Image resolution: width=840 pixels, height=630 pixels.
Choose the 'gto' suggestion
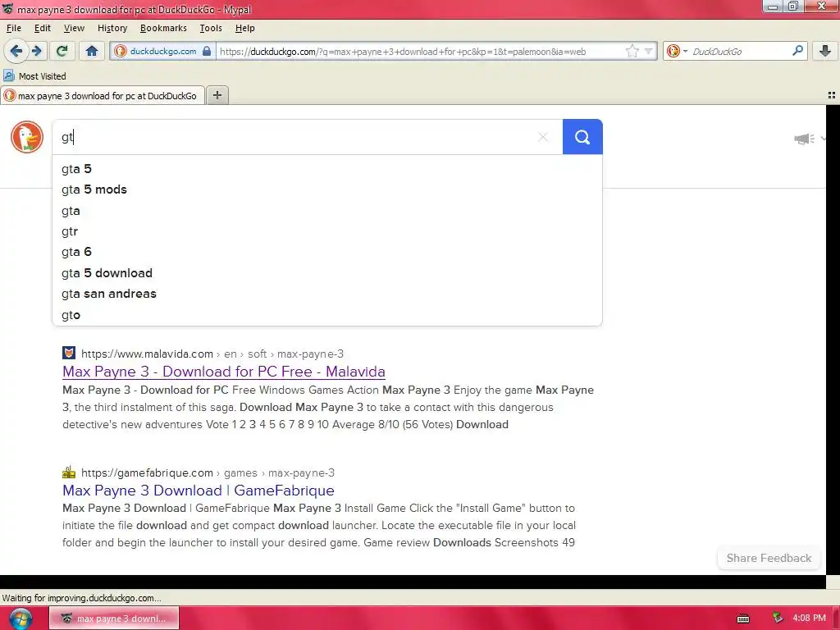(326, 315)
